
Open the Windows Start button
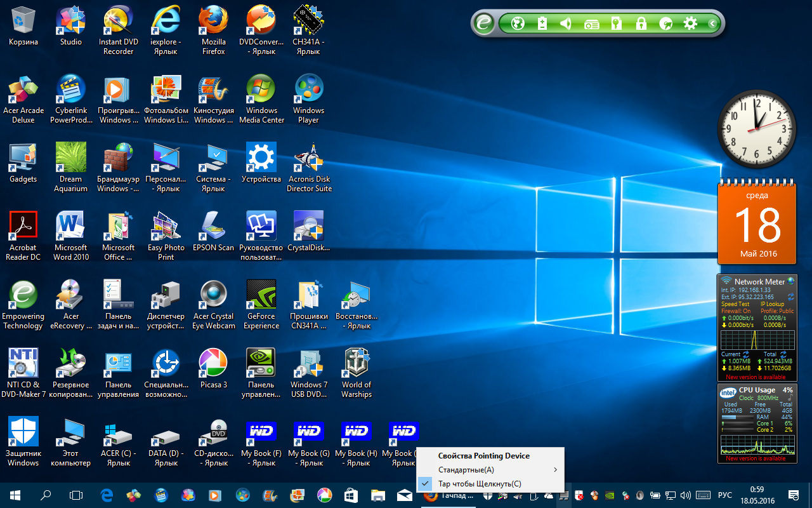click(x=14, y=495)
